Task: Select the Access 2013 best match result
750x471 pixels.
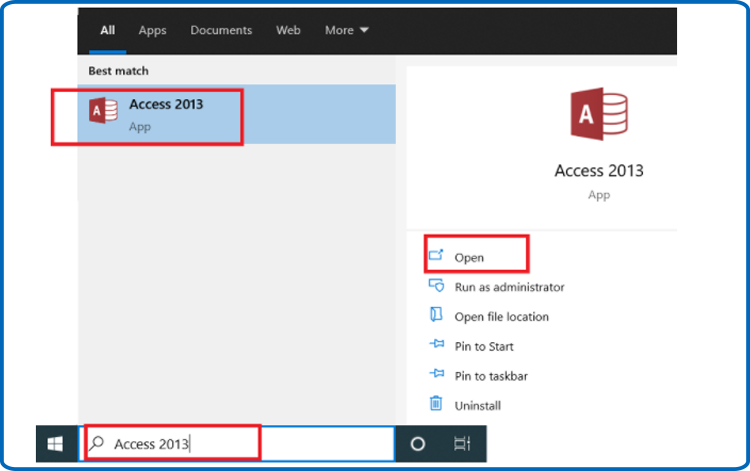Action: (x=236, y=114)
